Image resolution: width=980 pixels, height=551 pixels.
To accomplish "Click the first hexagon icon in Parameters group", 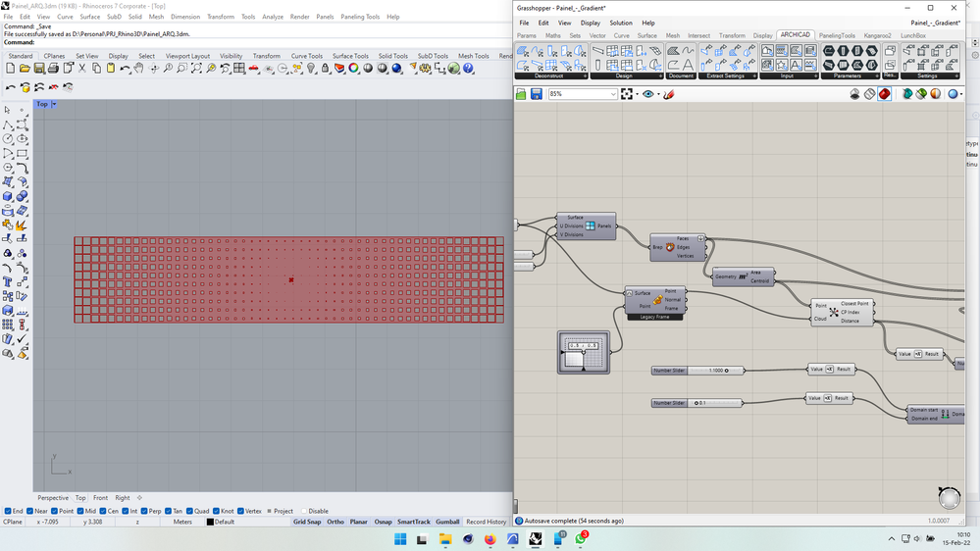I will [x=829, y=51].
